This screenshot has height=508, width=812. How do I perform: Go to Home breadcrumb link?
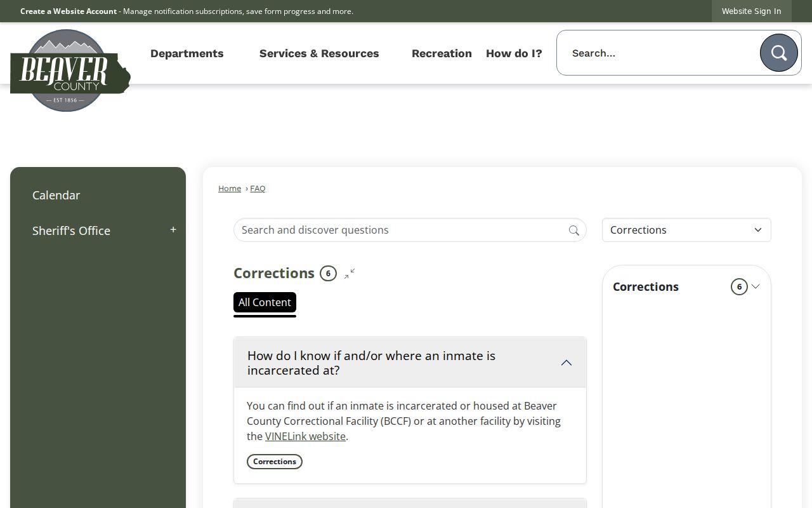pyautogui.click(x=230, y=189)
